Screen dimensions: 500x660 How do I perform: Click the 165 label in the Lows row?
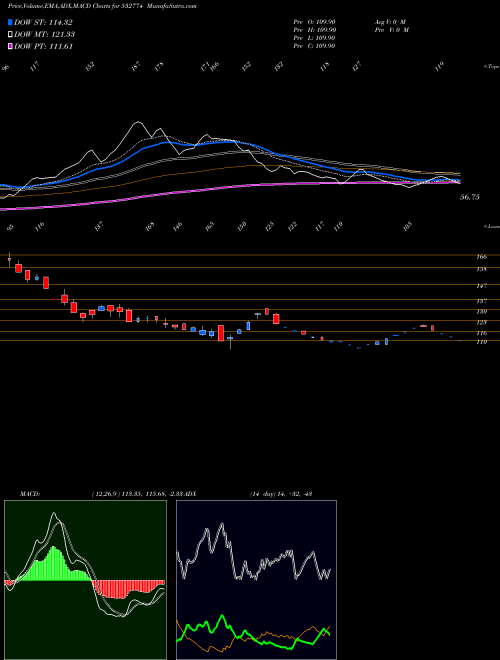tap(210, 226)
